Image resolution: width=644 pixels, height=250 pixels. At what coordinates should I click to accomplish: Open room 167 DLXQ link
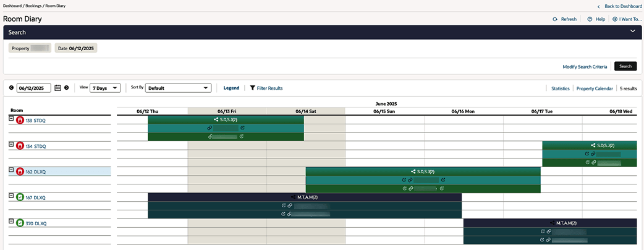36,197
